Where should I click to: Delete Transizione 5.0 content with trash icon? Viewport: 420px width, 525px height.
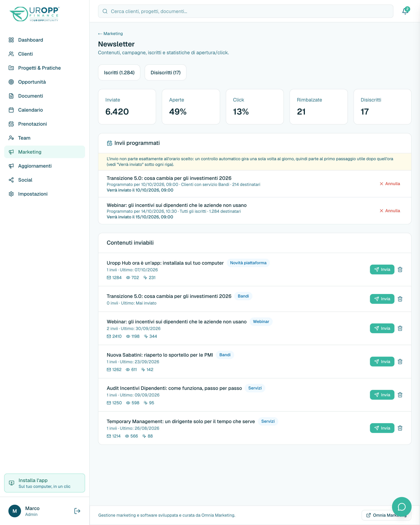(x=400, y=299)
